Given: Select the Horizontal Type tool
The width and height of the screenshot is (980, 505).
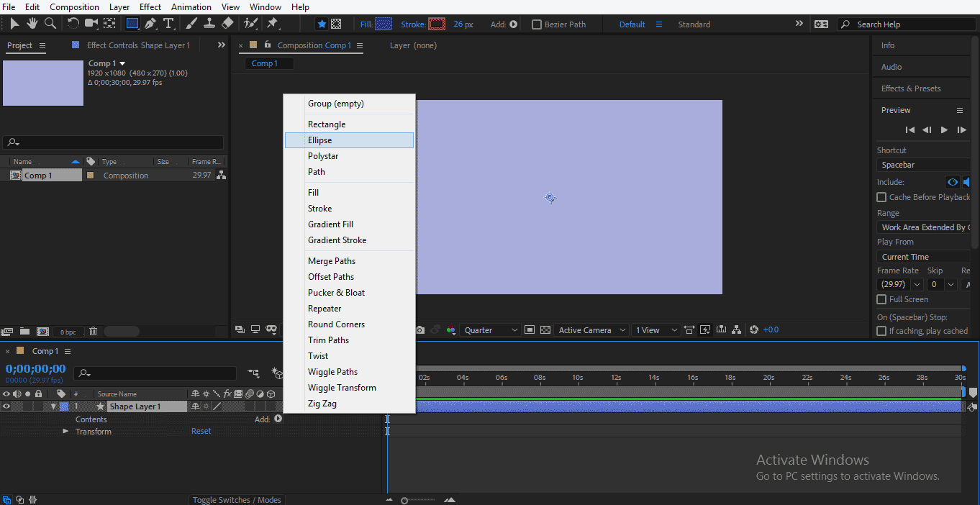Looking at the screenshot, I should click(168, 24).
